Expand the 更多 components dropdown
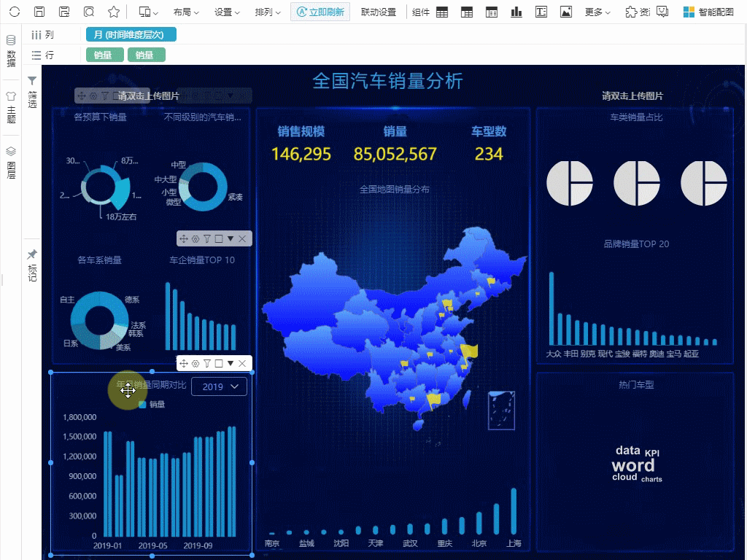 point(597,12)
